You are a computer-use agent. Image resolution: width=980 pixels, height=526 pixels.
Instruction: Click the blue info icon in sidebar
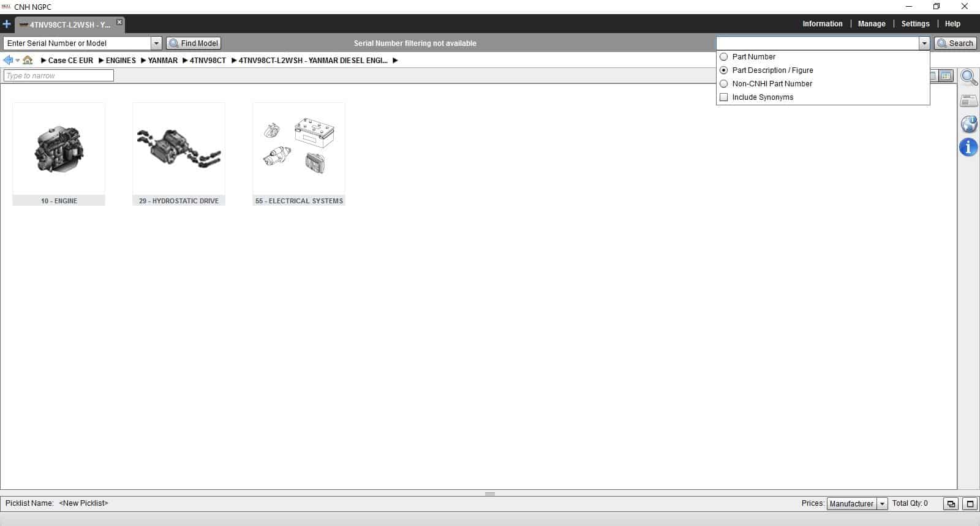[968, 148]
